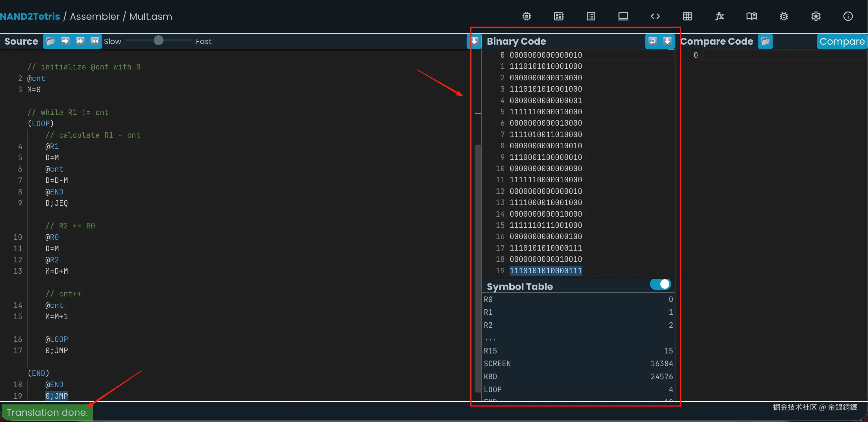
Task: Open the Settings gear icon
Action: coord(816,16)
